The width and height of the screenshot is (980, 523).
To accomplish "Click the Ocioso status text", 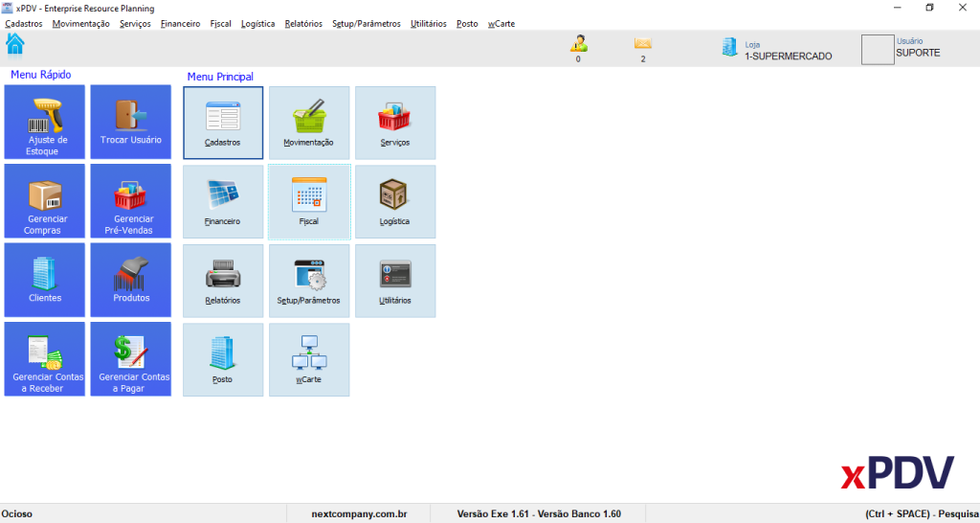I will [17, 514].
